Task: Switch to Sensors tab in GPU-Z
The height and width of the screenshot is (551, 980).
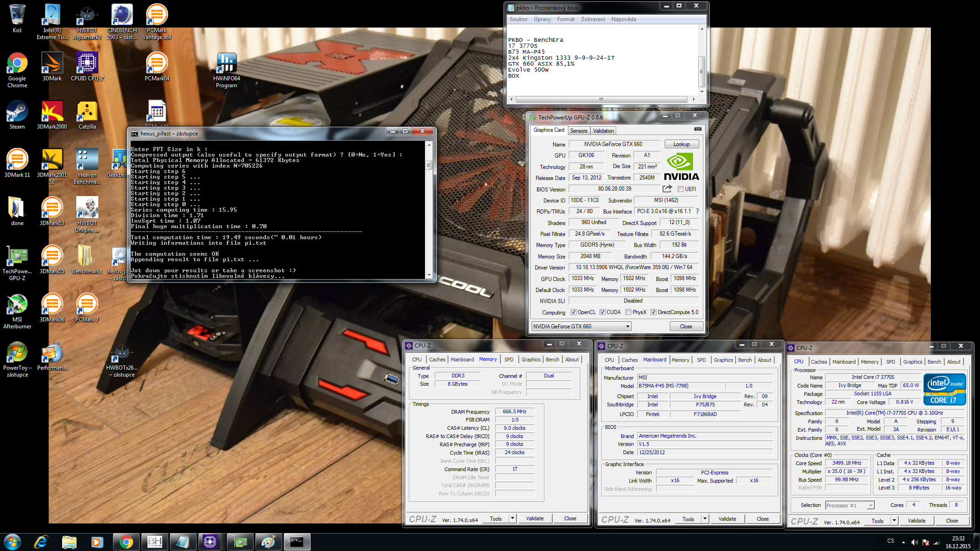Action: 578,131
